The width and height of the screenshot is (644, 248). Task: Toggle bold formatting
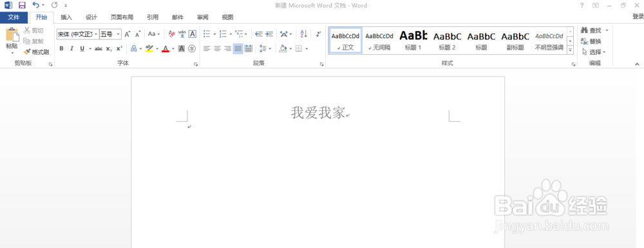click(62, 49)
